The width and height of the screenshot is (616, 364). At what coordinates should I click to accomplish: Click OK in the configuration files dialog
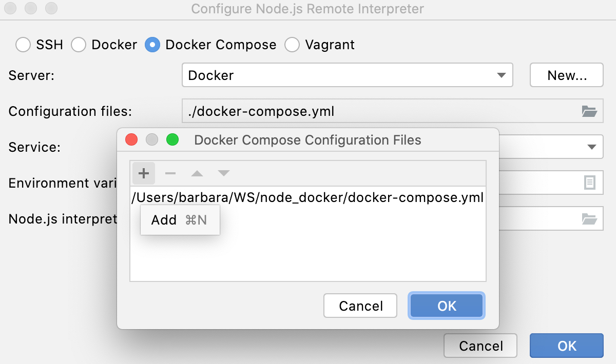tap(446, 306)
